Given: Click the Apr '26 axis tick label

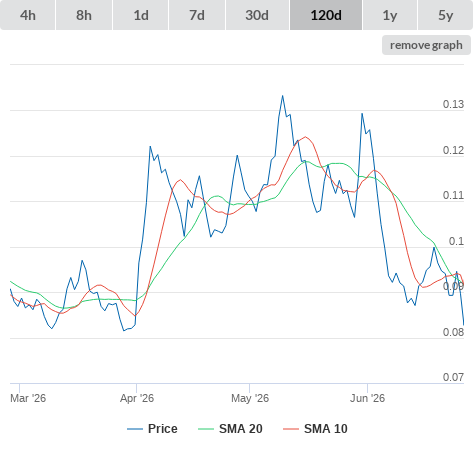Looking at the screenshot, I should click(137, 398).
